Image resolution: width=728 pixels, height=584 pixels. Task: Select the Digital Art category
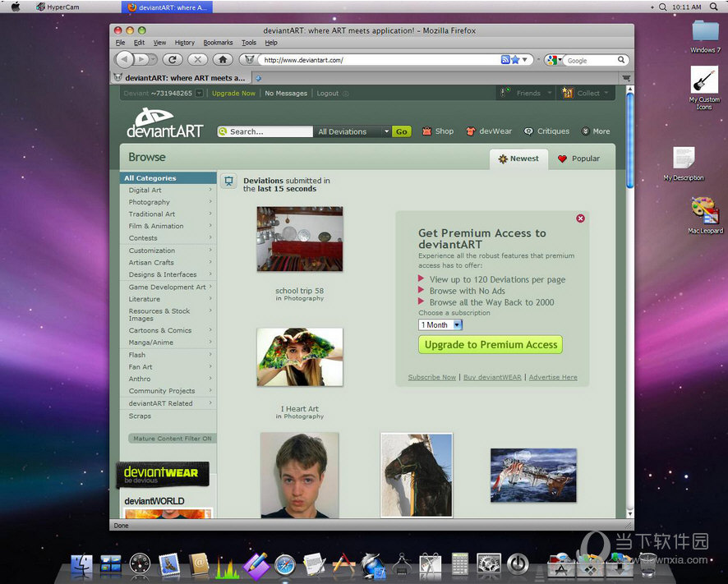click(x=145, y=191)
